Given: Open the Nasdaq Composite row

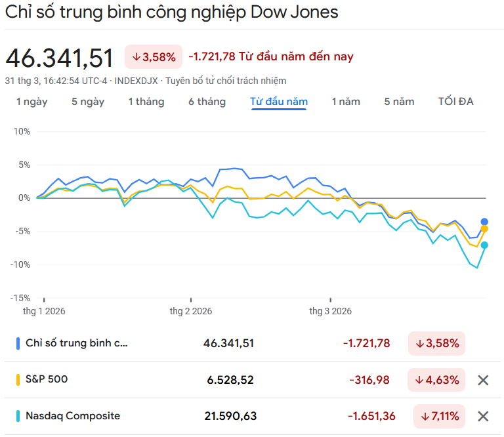Looking at the screenshot, I should [x=73, y=416].
